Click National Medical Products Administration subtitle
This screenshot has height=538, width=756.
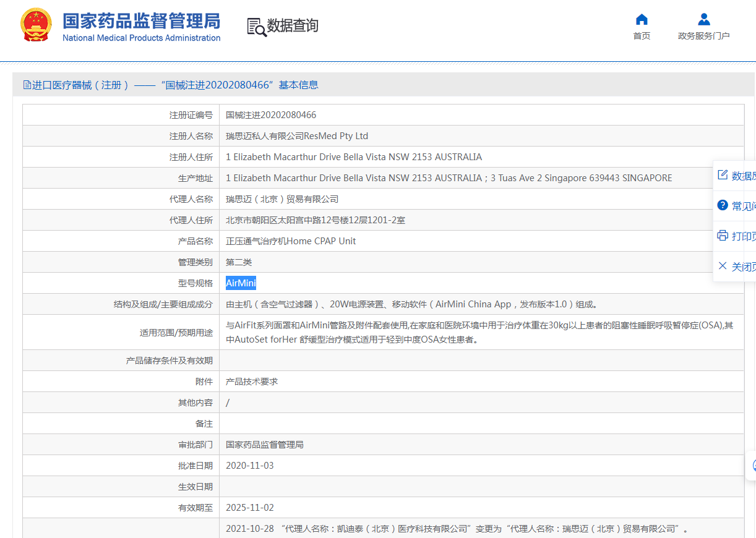coord(141,38)
